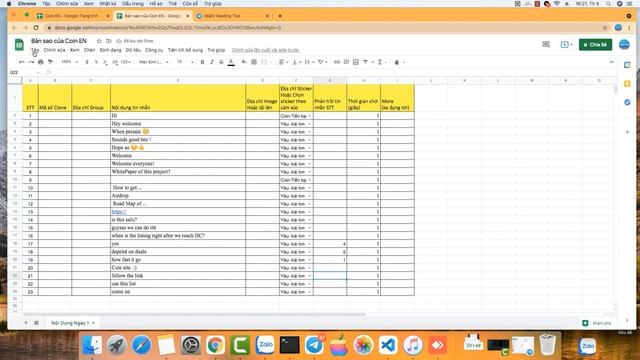
Task: Add a new sheet with plus button
Action: (26, 322)
